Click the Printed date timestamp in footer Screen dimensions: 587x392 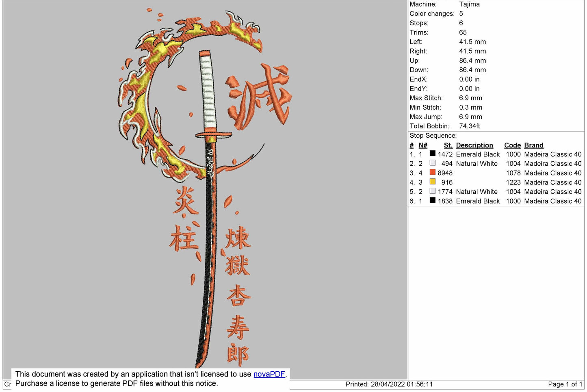389,384
